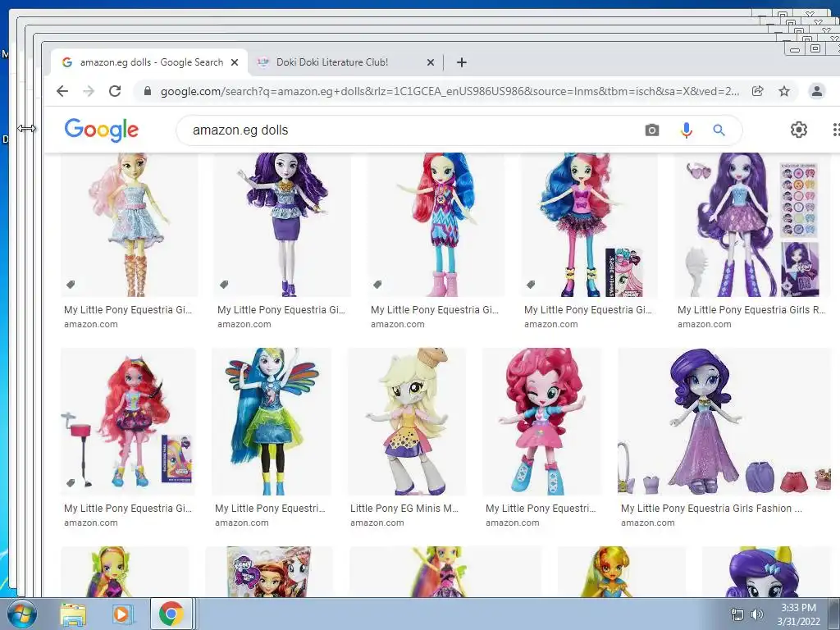Click the Chrome taskbar button

(171, 614)
